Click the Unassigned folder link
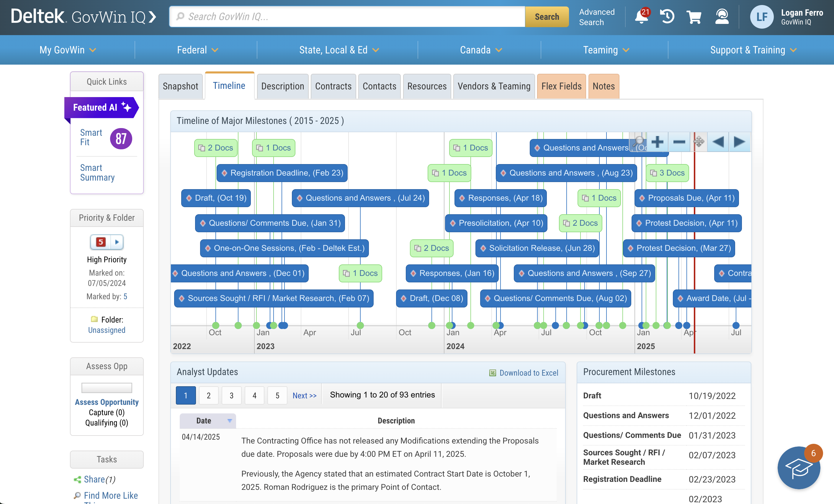Image resolution: width=834 pixels, height=504 pixels. pyautogui.click(x=107, y=330)
